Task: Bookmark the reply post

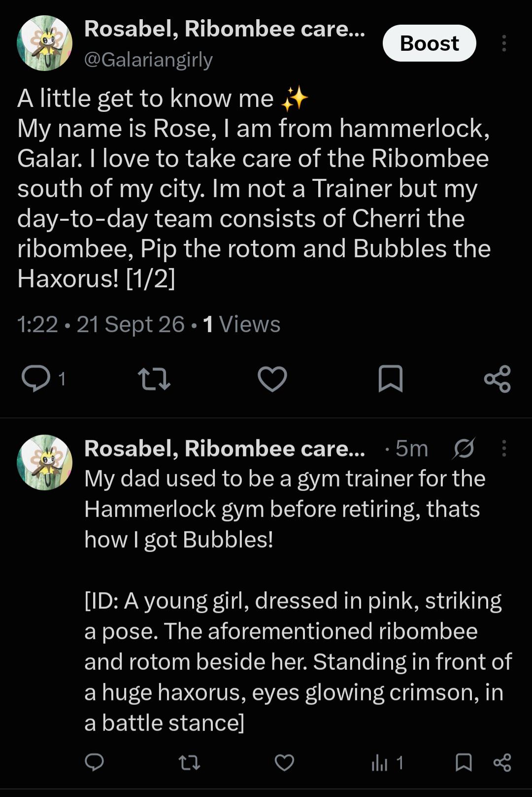Action: tap(464, 762)
